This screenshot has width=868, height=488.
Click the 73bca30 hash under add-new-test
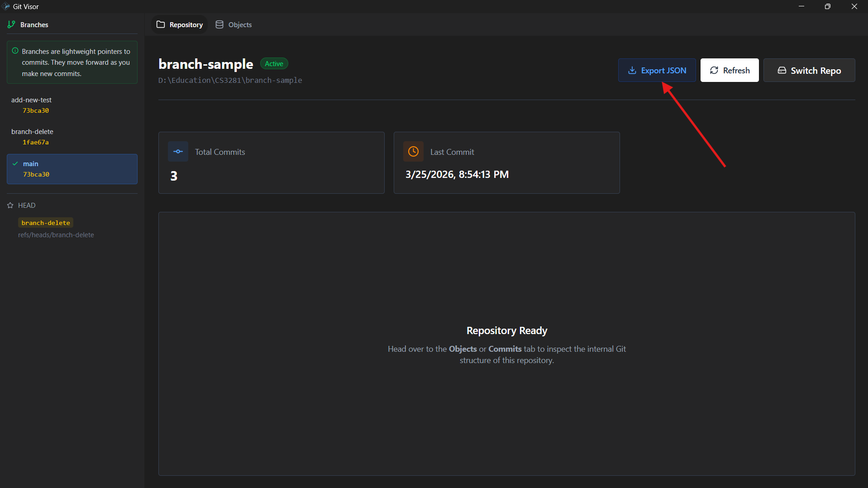point(36,110)
